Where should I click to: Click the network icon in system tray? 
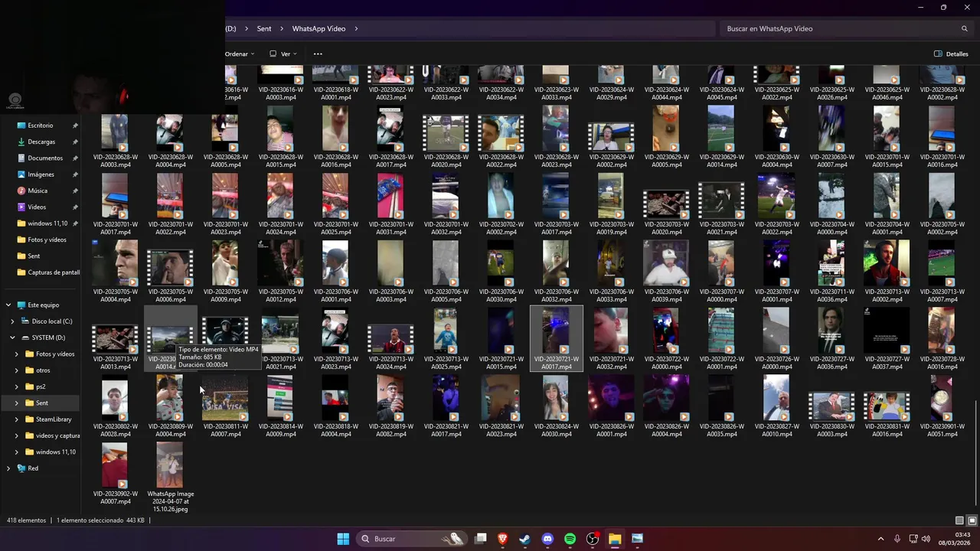click(912, 539)
